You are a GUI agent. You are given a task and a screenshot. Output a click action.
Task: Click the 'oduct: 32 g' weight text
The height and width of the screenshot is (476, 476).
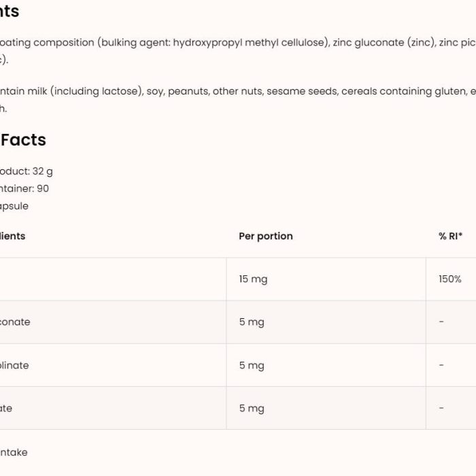pos(26,171)
